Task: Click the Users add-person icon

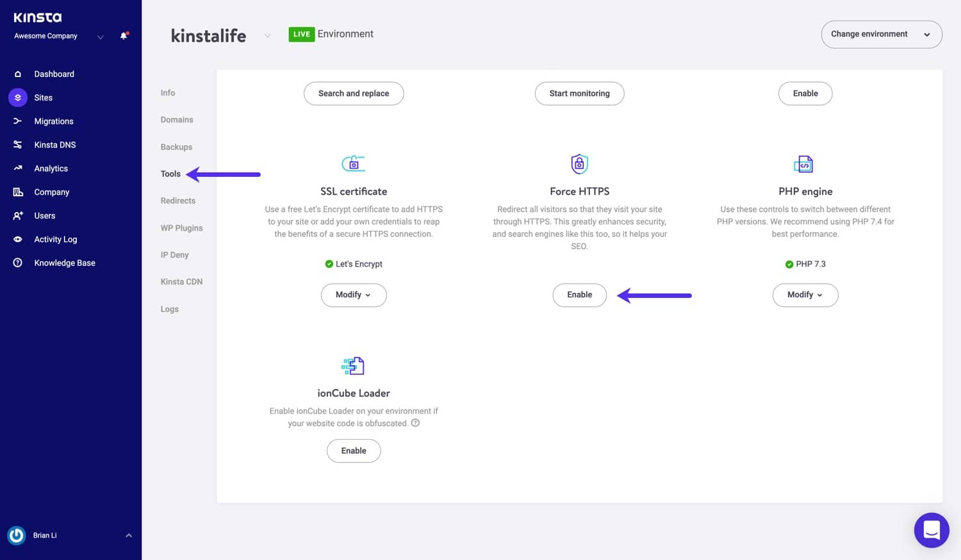Action: [x=18, y=216]
